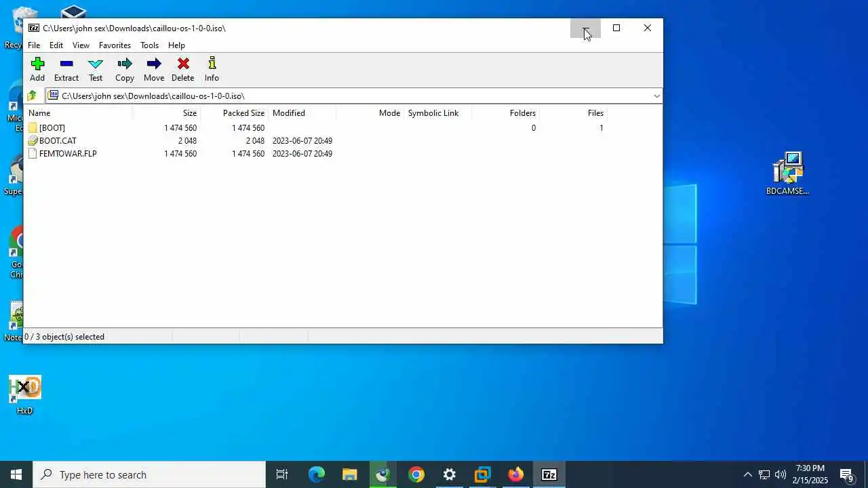Click the Move toolbar icon
Image resolution: width=868 pixels, height=488 pixels.
154,64
